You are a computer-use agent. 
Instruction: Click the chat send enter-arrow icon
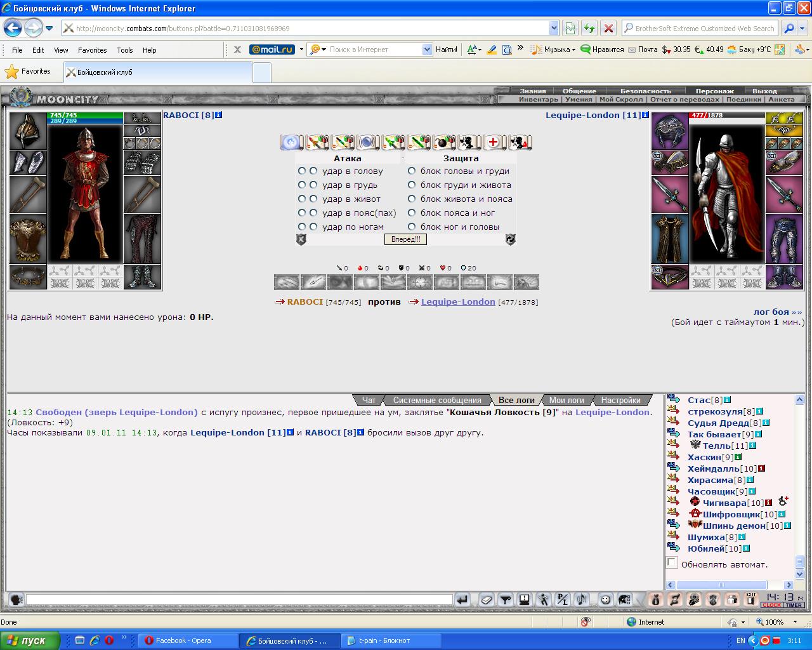pos(463,599)
